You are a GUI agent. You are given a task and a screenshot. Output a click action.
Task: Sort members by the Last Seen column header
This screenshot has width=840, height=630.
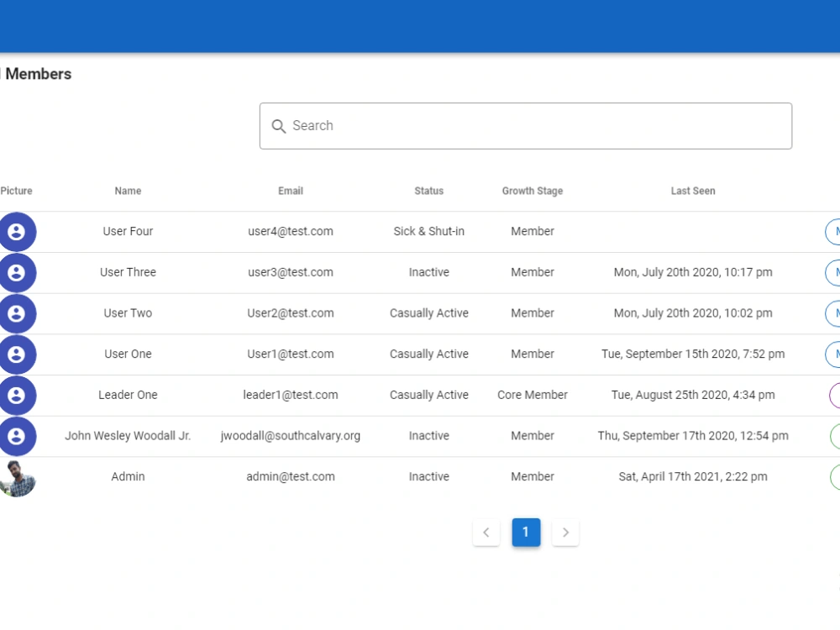[x=693, y=191]
